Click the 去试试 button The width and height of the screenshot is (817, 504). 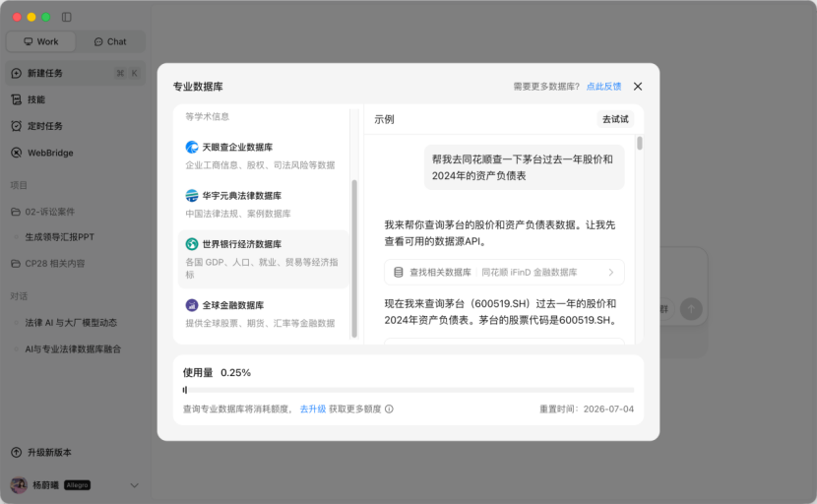tap(615, 119)
